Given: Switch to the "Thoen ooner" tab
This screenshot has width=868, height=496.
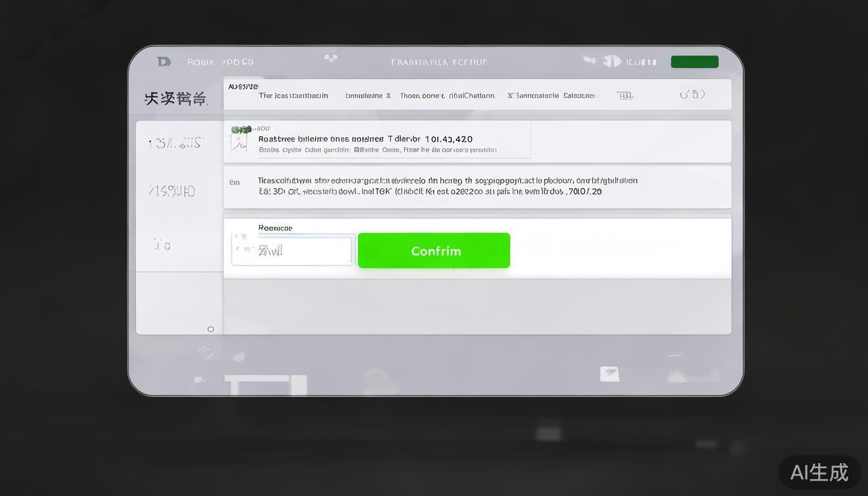Looking at the screenshot, I should point(422,96).
